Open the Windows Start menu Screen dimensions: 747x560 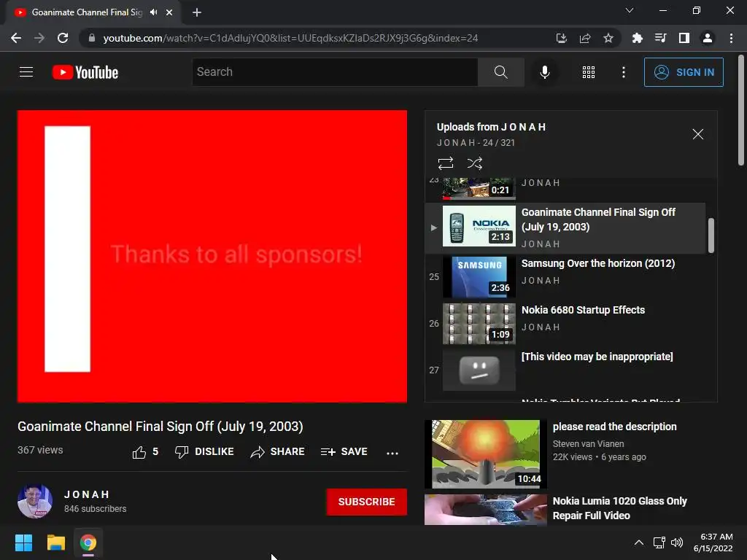[x=23, y=542]
